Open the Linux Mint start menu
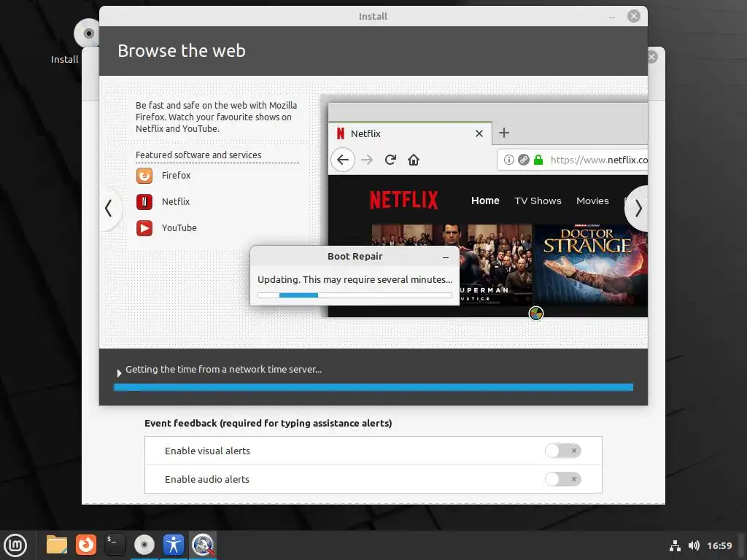Image resolution: width=747 pixels, height=560 pixels. pos(15,545)
